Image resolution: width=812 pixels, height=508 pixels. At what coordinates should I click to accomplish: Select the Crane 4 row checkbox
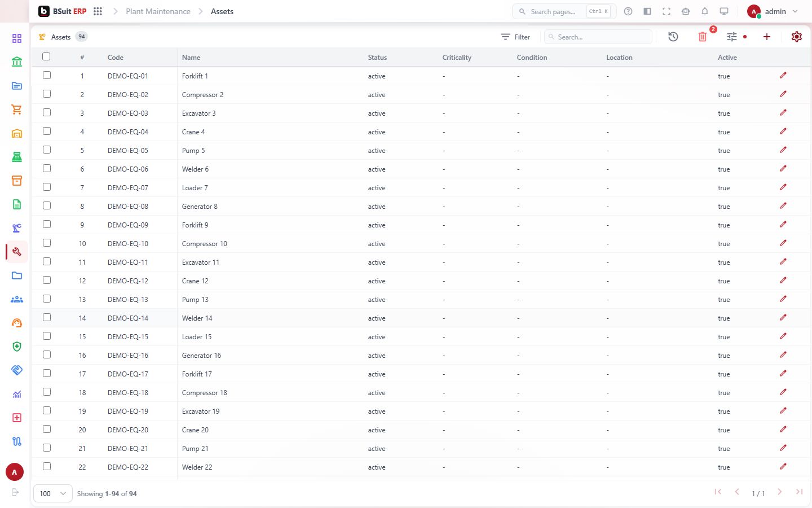coord(47,131)
